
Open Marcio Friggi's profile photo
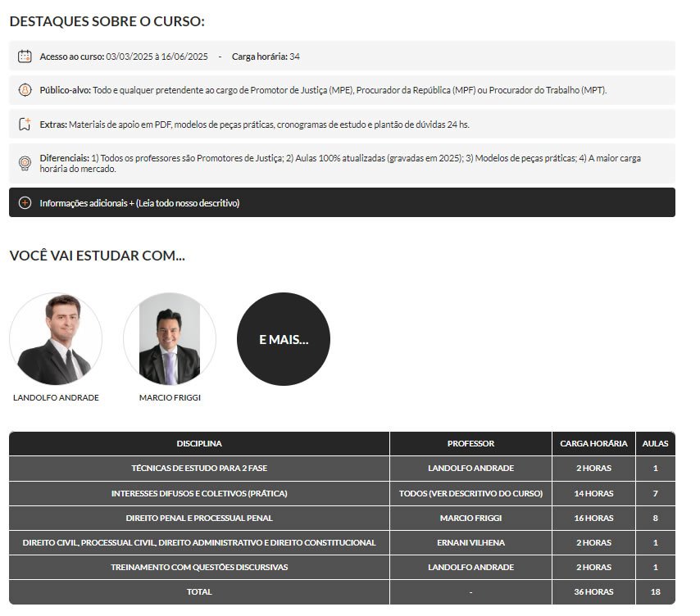170,339
